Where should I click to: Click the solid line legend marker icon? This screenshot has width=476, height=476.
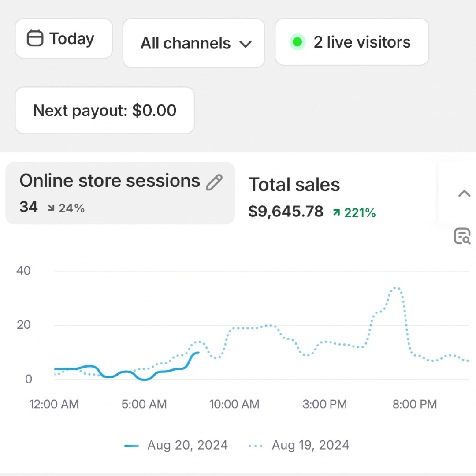click(132, 446)
